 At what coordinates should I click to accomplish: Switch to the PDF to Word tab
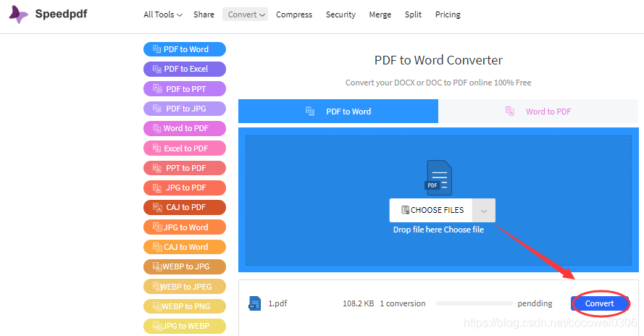point(338,111)
